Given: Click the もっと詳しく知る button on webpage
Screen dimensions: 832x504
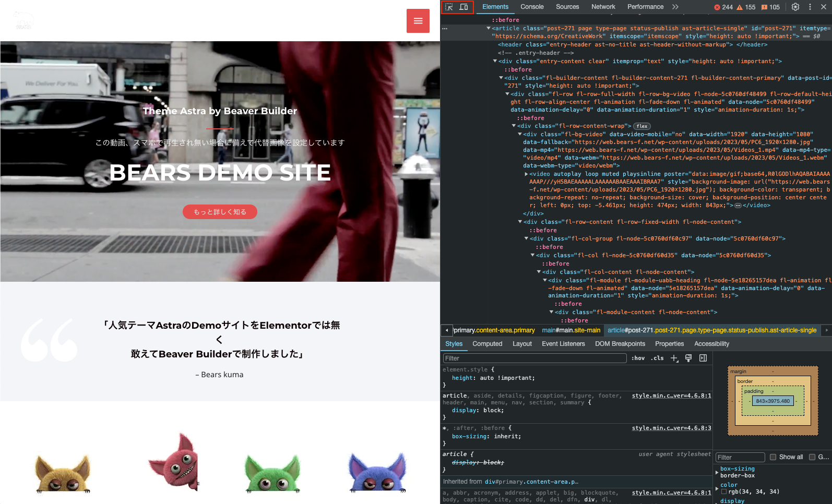Looking at the screenshot, I should point(220,212).
